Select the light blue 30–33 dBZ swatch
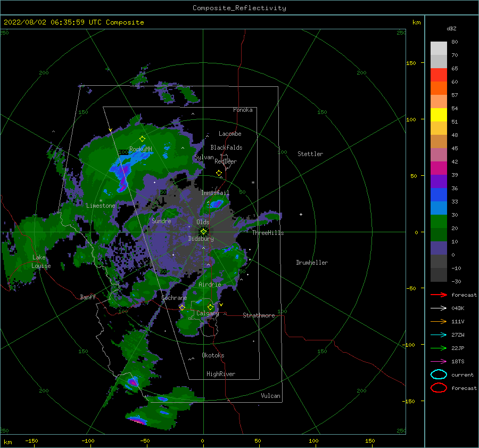The width and height of the screenshot is (479, 448). tap(439, 208)
